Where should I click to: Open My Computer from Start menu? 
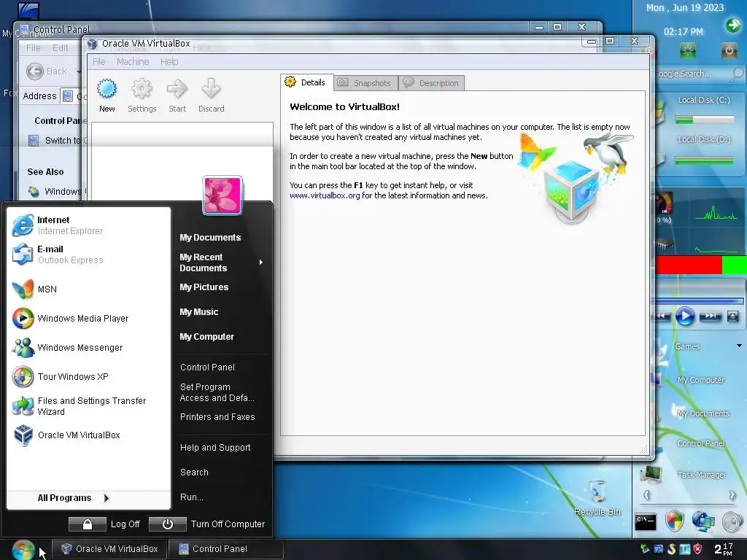[x=206, y=337]
